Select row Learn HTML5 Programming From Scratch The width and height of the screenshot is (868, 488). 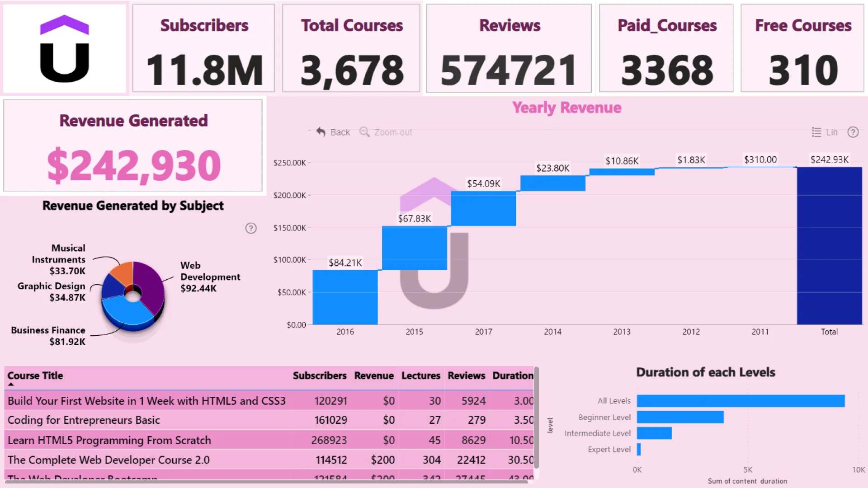[269, 440]
